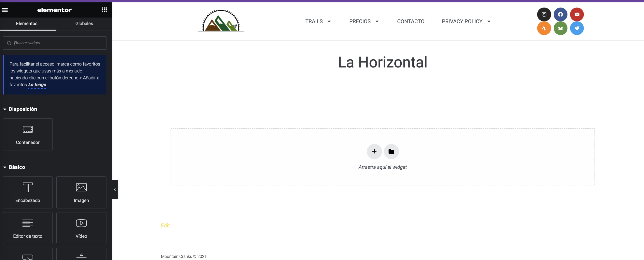Open the YouTube social icon
644x260 pixels.
pyautogui.click(x=577, y=14)
